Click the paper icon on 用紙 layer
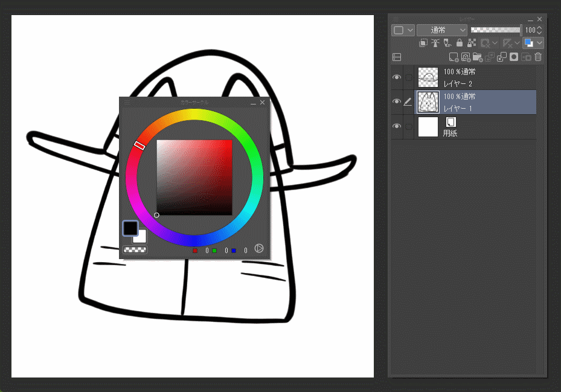Image resolution: width=561 pixels, height=392 pixels. [x=451, y=122]
